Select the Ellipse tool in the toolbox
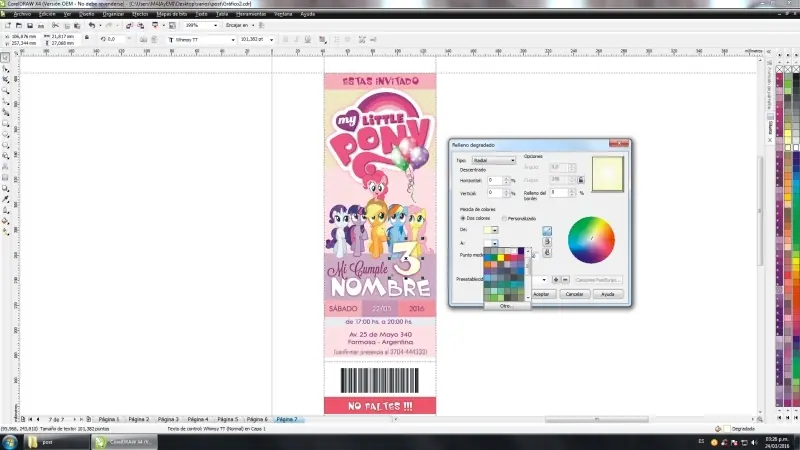The image size is (800, 450). 6,134
